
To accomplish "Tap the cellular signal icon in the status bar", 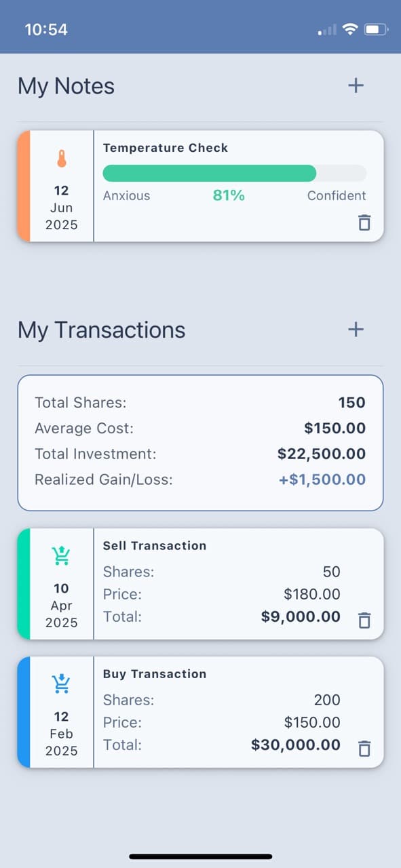I will coord(326,29).
